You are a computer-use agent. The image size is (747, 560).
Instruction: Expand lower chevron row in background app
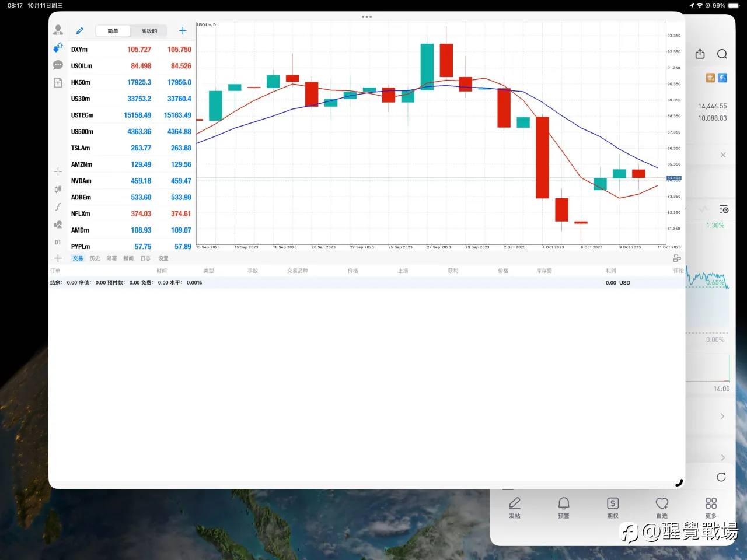(x=722, y=457)
